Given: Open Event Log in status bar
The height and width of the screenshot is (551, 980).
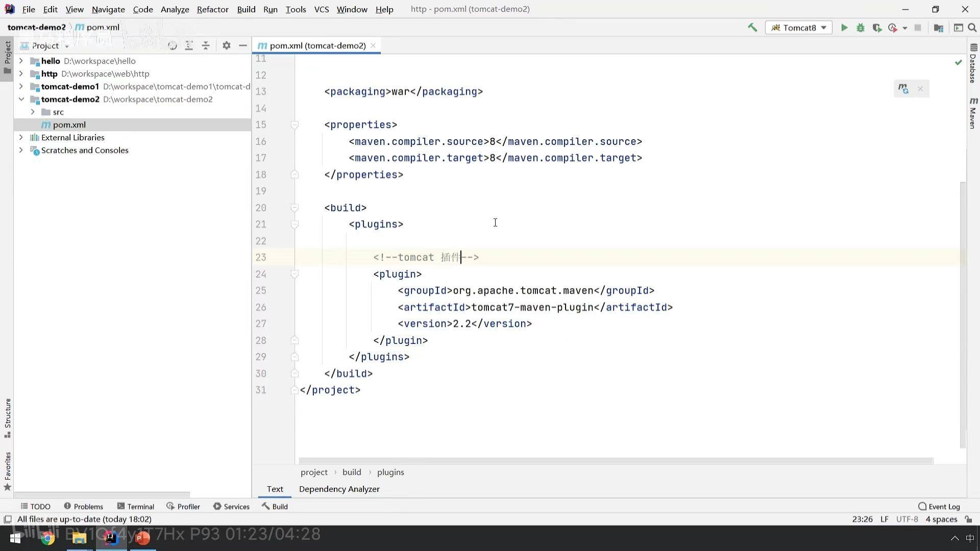Looking at the screenshot, I should click(939, 507).
